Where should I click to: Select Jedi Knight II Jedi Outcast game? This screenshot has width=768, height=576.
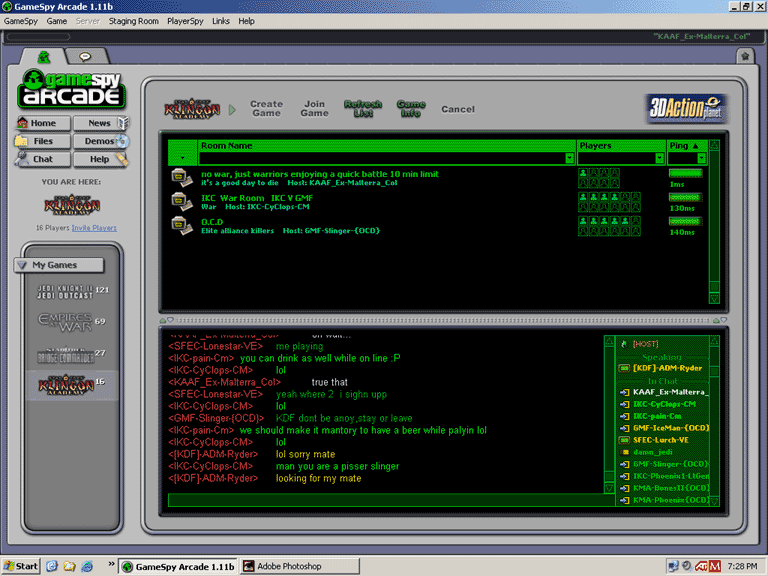(x=65, y=292)
